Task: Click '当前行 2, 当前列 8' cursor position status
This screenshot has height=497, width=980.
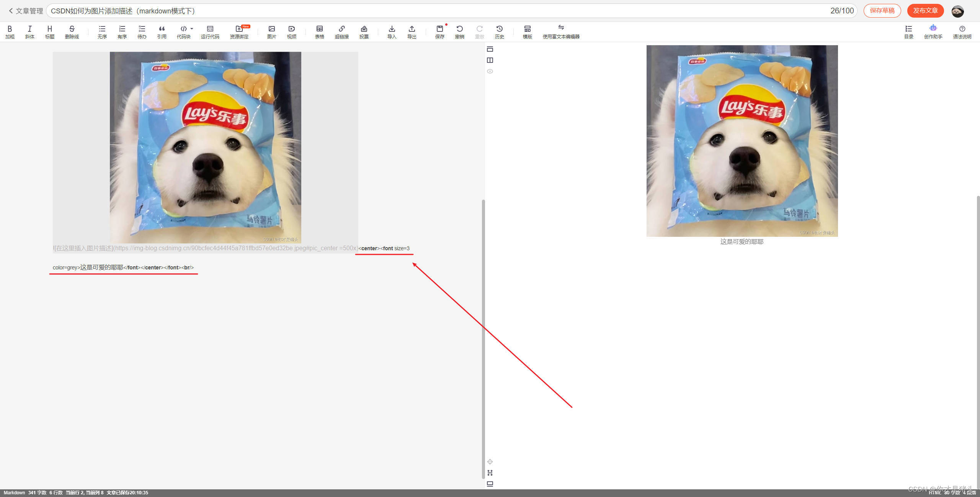Action: click(x=85, y=493)
